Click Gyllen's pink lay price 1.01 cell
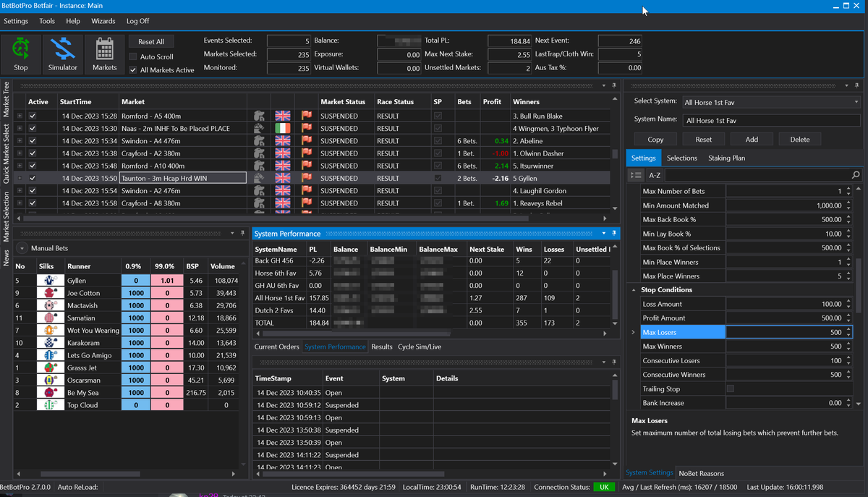The image size is (868, 497). click(x=167, y=281)
